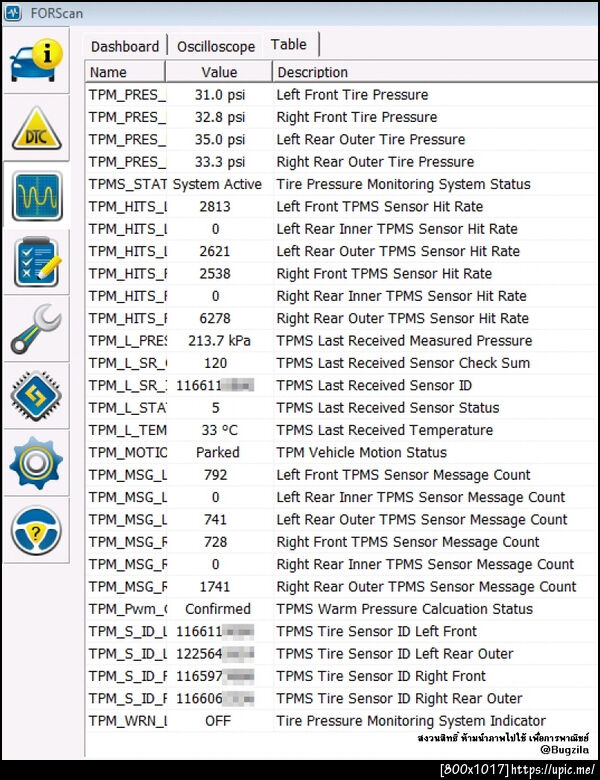Select TPMS Last Received Sensor ID description
This screenshot has width=600, height=780.
coord(374,386)
